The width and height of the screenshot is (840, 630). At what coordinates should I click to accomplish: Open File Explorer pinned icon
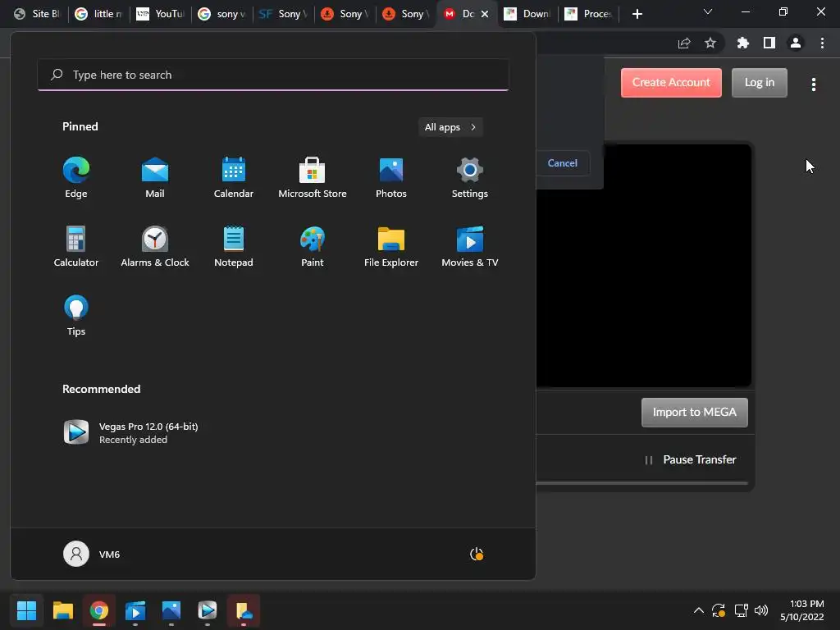click(x=391, y=246)
